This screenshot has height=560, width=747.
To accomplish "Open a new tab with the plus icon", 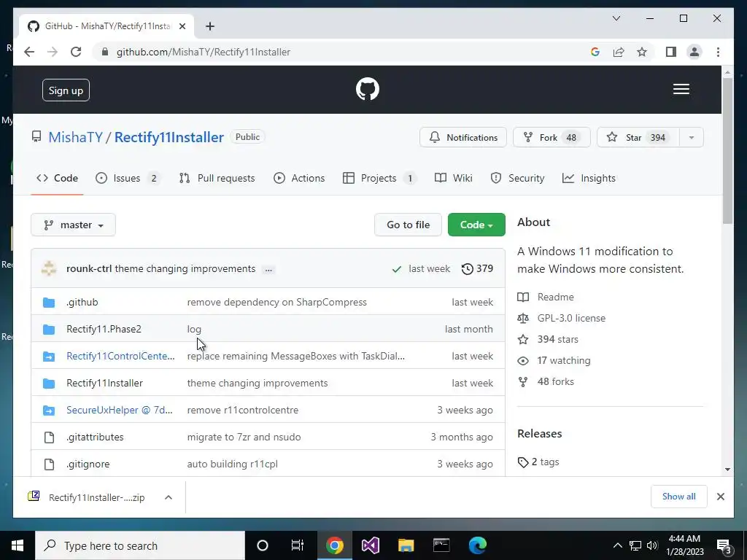I will (209, 26).
